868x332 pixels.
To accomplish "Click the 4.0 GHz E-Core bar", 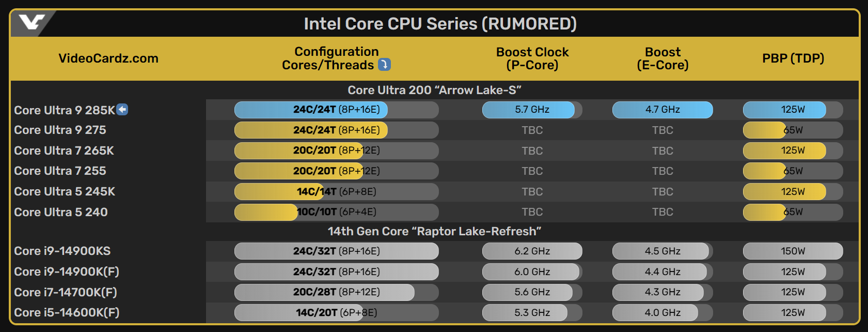I will tap(662, 312).
